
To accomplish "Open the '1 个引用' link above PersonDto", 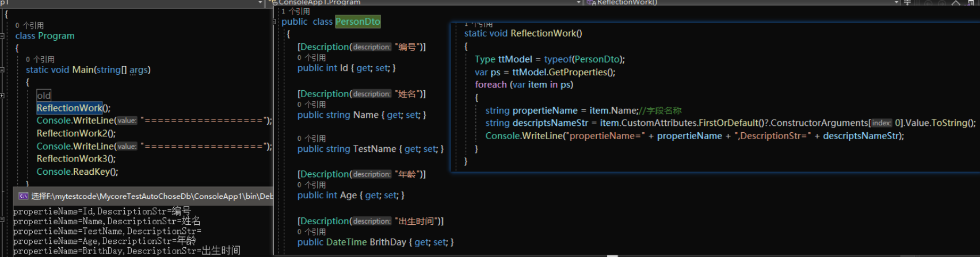I will (x=296, y=11).
